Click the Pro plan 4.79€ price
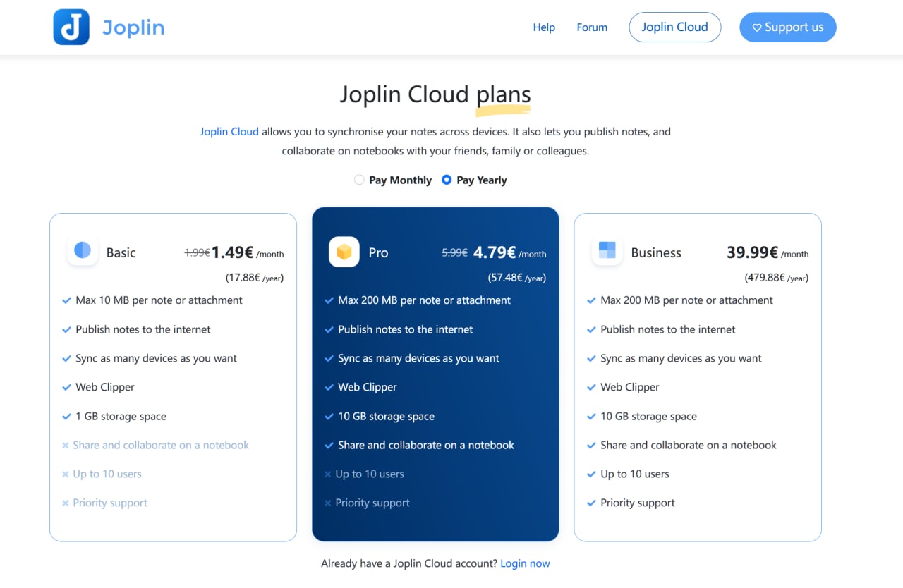The width and height of the screenshot is (903, 588). click(495, 252)
